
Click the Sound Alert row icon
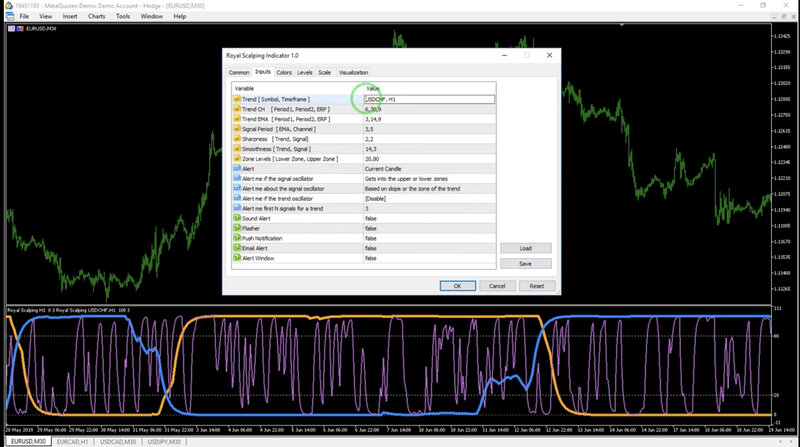[237, 218]
